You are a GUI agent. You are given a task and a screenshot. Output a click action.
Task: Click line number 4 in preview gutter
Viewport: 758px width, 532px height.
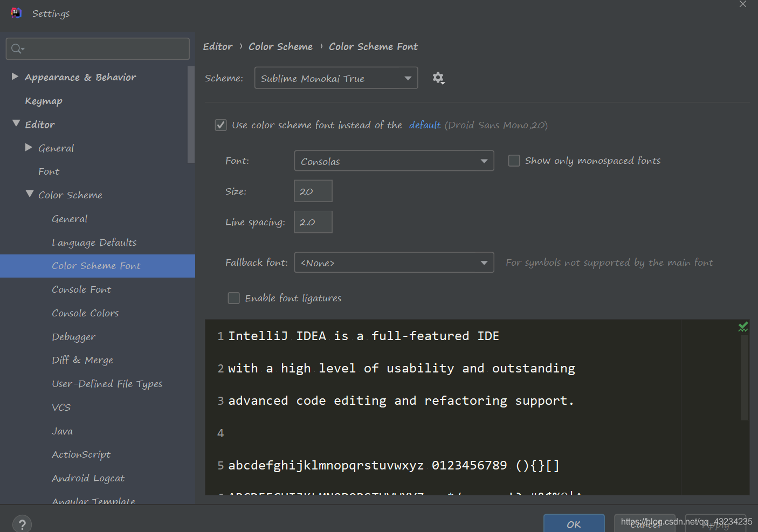point(220,433)
